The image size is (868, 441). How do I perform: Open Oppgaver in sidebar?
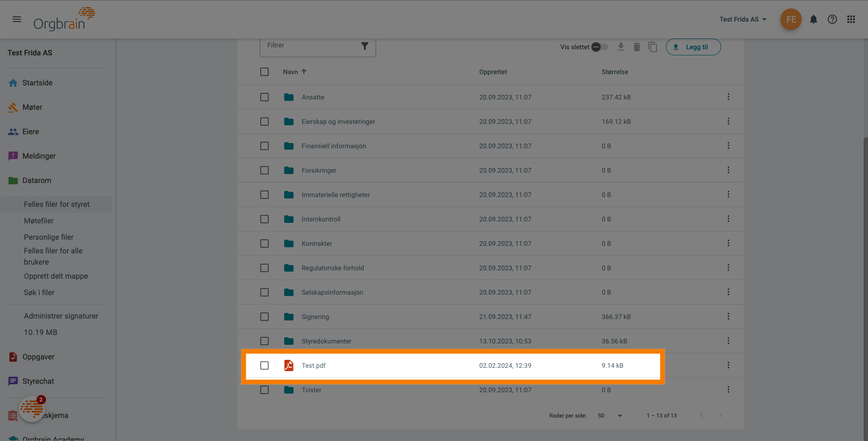coord(38,357)
